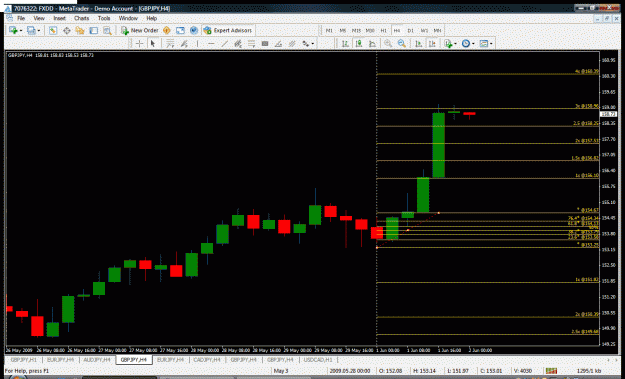Open the File menu

[x=21, y=18]
